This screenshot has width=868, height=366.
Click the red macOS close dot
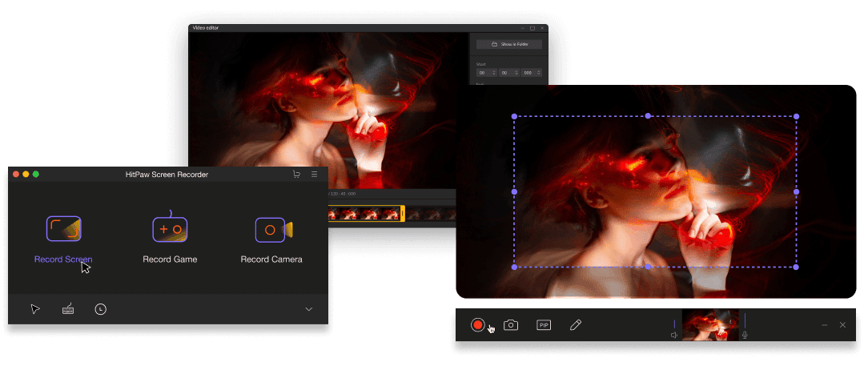(16, 175)
